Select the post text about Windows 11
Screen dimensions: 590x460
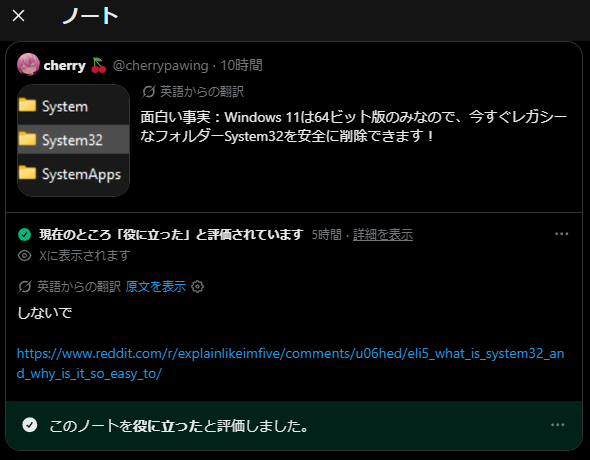pos(354,126)
